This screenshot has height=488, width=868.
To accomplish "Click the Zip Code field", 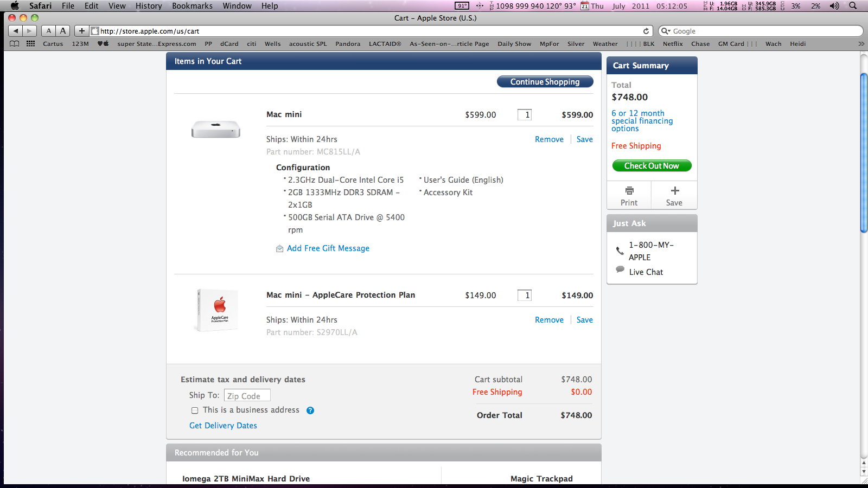I will click(x=247, y=396).
